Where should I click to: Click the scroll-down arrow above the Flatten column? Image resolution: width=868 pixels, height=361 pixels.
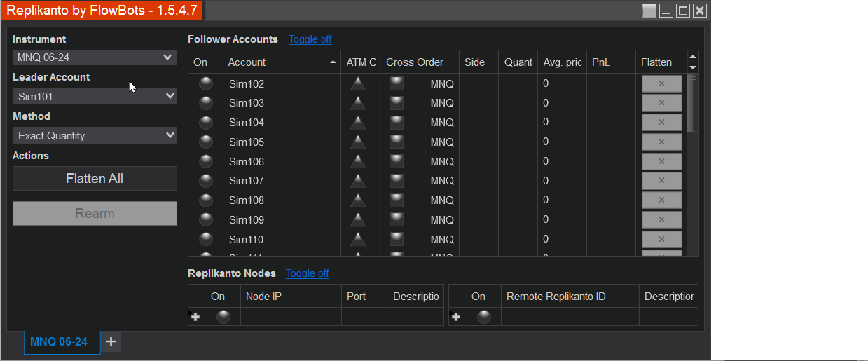[694, 68]
